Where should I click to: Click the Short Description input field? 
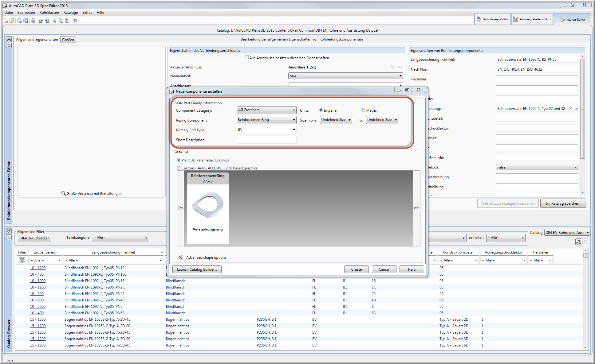266,140
